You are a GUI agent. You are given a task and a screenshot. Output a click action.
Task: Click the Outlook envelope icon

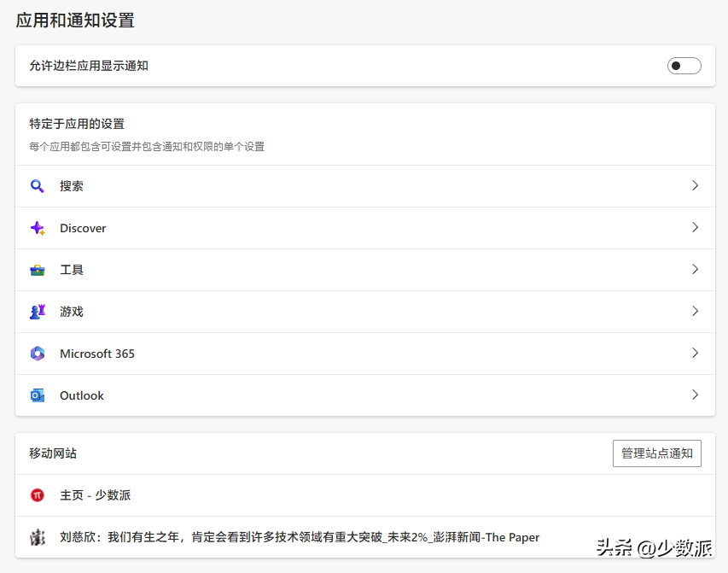coord(38,395)
